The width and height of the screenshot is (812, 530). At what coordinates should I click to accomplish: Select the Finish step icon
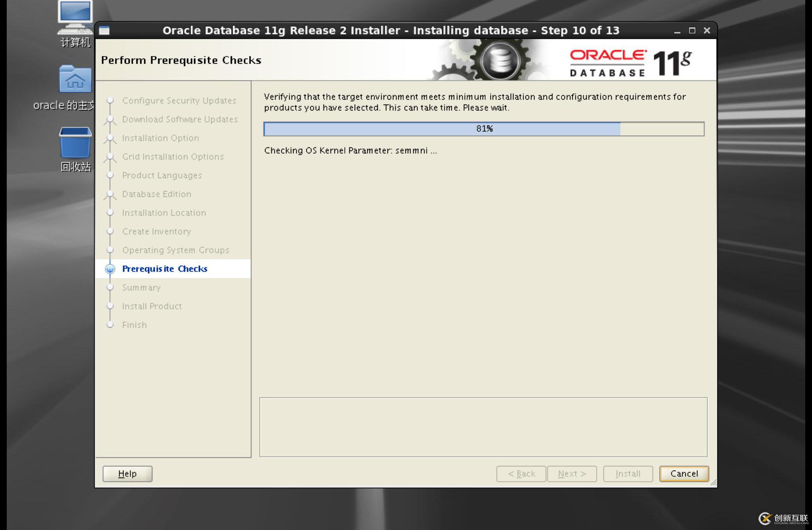tap(110, 325)
